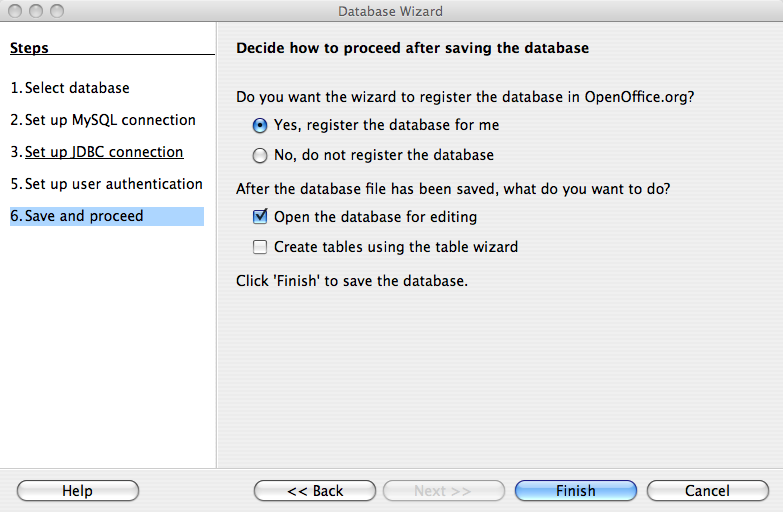This screenshot has height=512, width=783.
Task: Click the disabled 'Next >>' button
Action: coord(442,491)
